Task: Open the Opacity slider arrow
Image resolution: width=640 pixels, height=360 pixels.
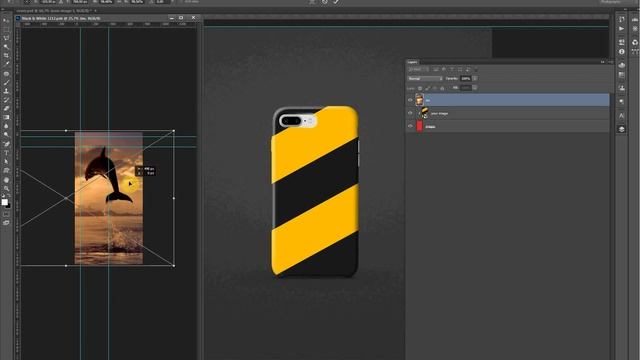Action: coord(475,78)
